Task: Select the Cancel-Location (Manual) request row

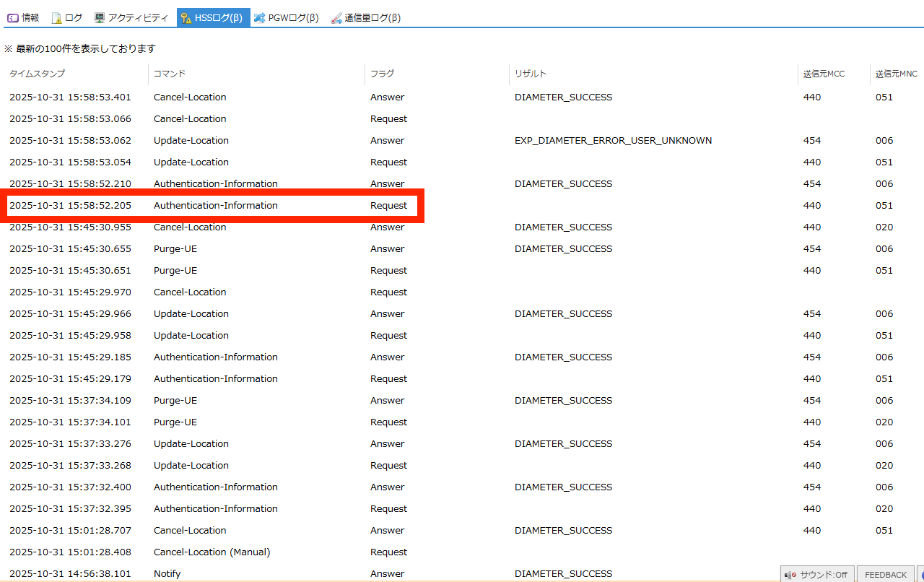Action: [212, 552]
